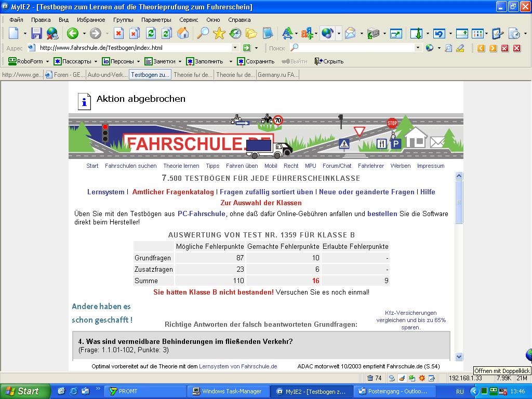Expand the Пасскарты dropdown in RoboForm bar
Viewport: 532px width, 399px height.
coord(96,61)
